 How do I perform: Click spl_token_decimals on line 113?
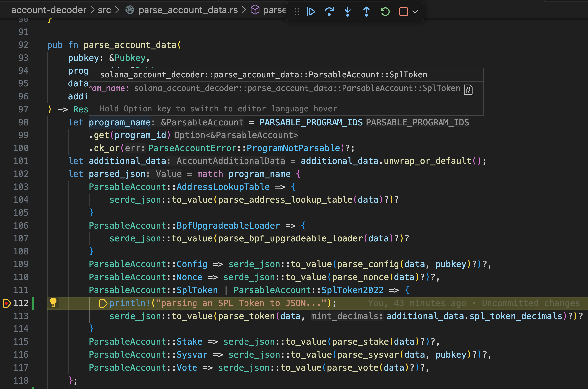click(x=516, y=316)
